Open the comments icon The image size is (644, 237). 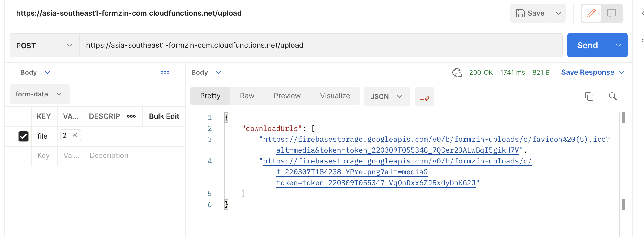[x=611, y=13]
